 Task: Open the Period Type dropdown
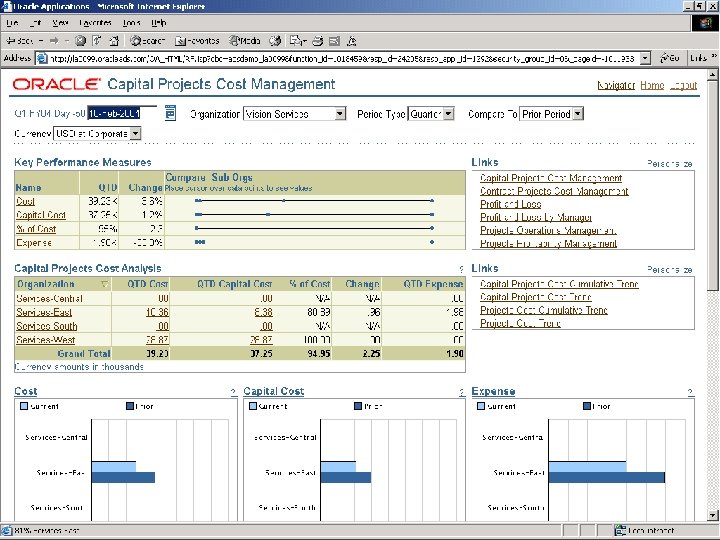coord(431,114)
